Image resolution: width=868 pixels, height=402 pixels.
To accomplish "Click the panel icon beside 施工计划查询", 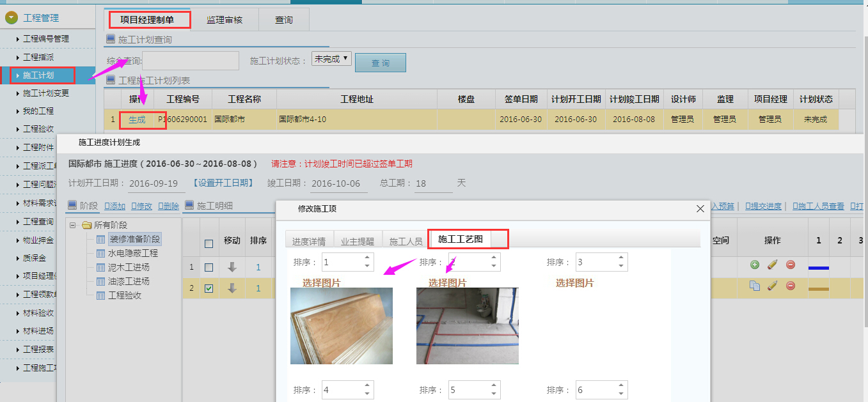I will 112,40.
